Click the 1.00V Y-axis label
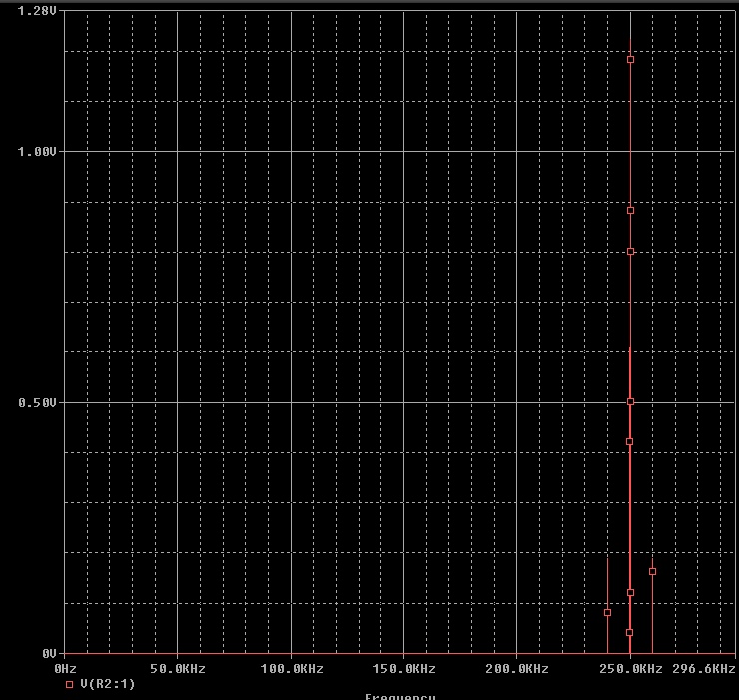Screen dimensions: 739x700 pos(37,151)
